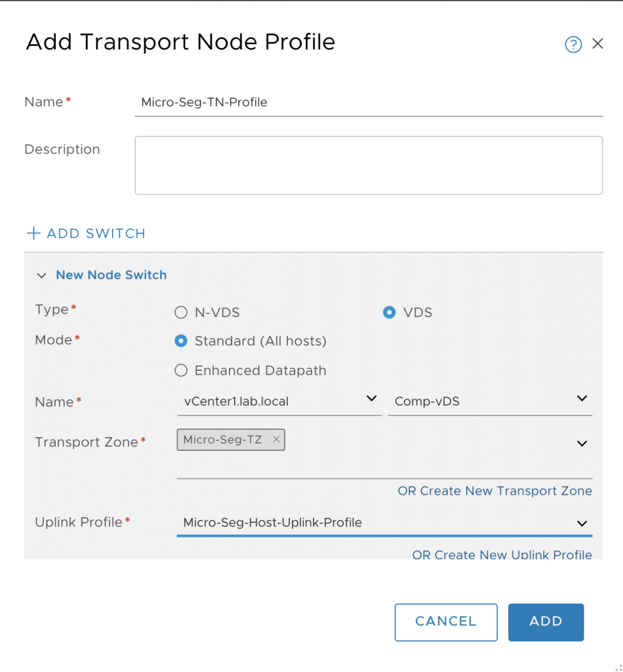The width and height of the screenshot is (623, 672).
Task: Select the VDS type radio button
Action: (x=390, y=312)
